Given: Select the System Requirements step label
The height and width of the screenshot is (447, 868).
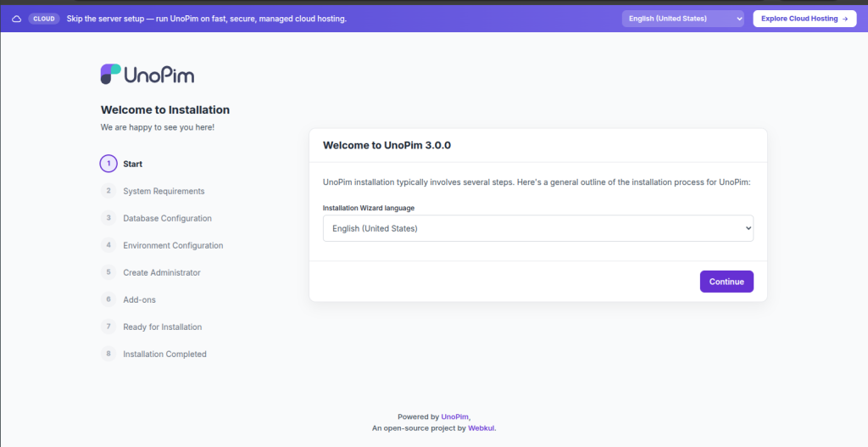Looking at the screenshot, I should tap(164, 191).
